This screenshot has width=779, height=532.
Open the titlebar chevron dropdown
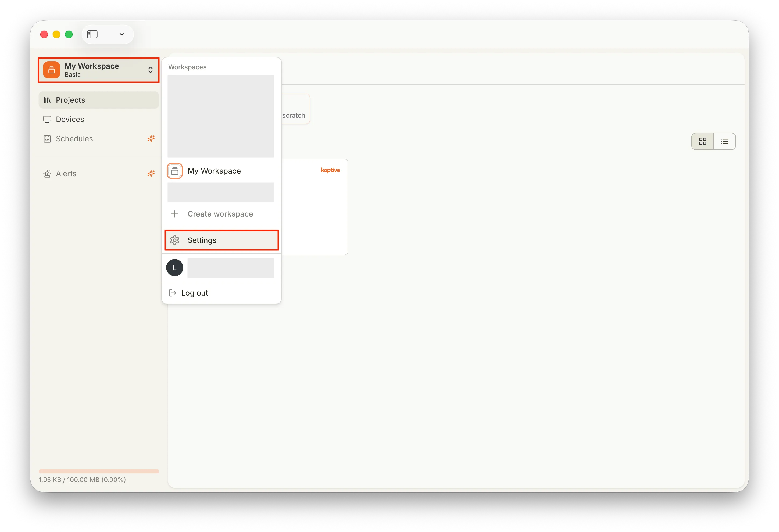click(122, 34)
